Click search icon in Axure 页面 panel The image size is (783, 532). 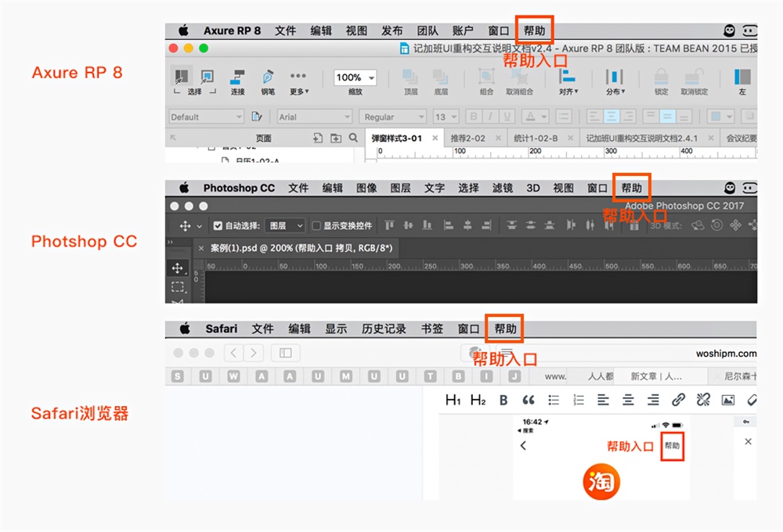click(353, 137)
